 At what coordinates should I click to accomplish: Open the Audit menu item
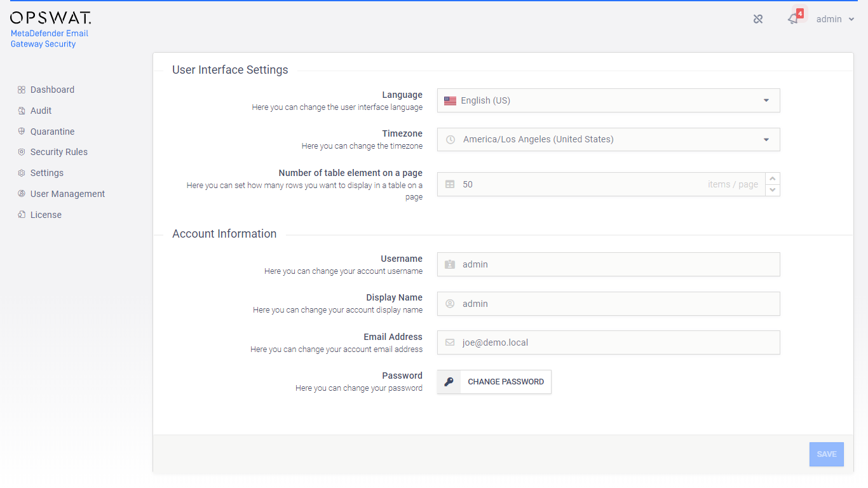41,111
